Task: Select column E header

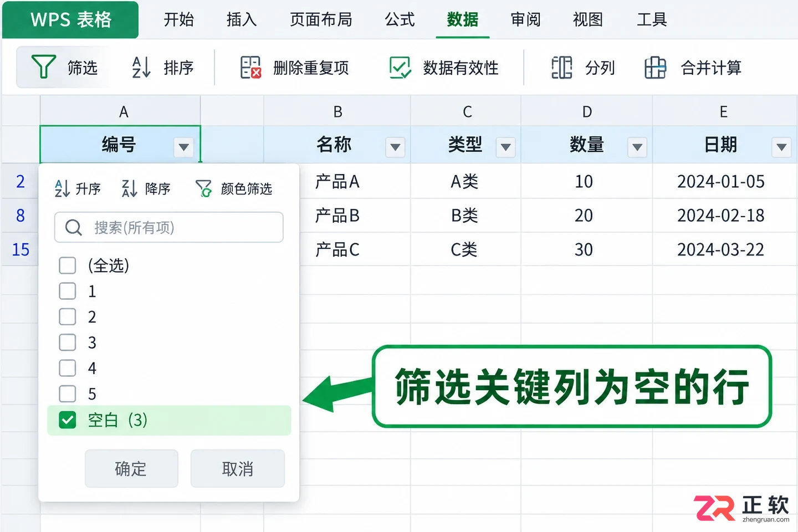Action: coord(724,111)
